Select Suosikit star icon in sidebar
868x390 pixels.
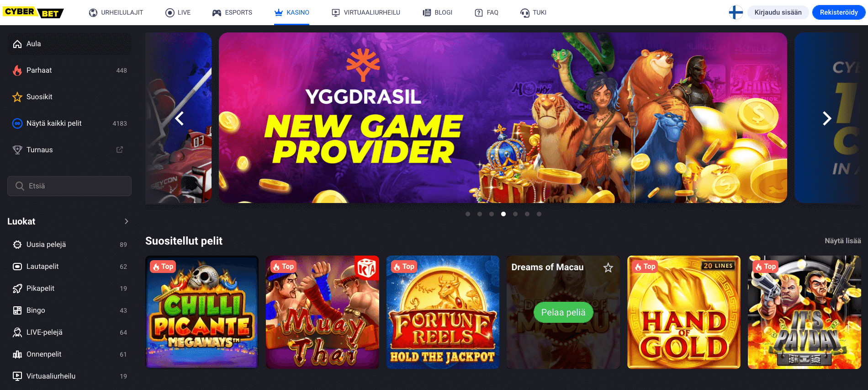pyautogui.click(x=17, y=97)
